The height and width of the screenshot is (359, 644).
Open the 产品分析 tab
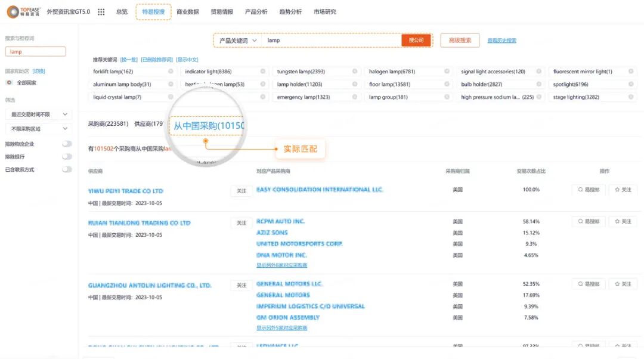(256, 12)
